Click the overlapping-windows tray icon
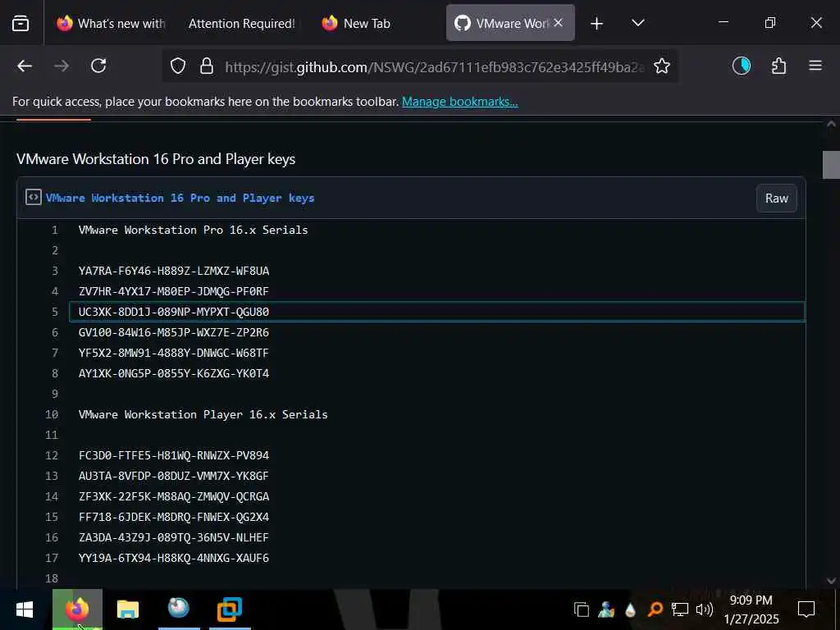 click(582, 609)
